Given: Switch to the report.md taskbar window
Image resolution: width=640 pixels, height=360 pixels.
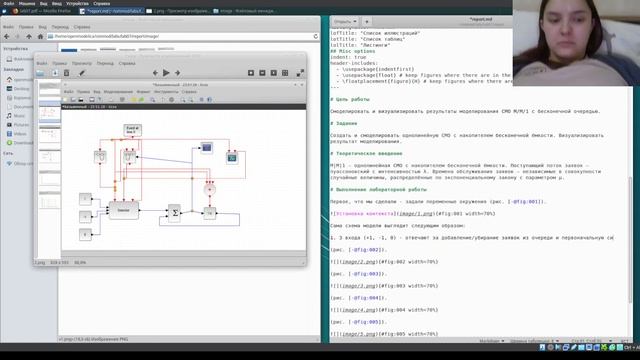Looking at the screenshot, I should 112,11.
